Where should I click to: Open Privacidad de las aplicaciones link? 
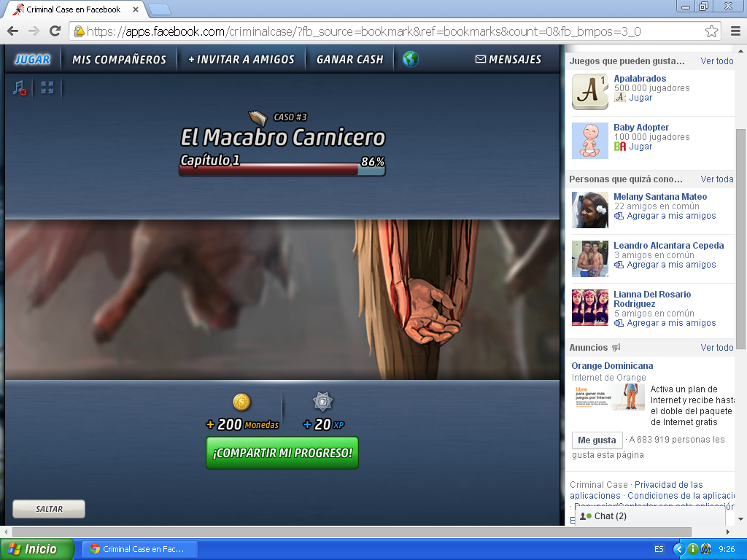pos(636,490)
